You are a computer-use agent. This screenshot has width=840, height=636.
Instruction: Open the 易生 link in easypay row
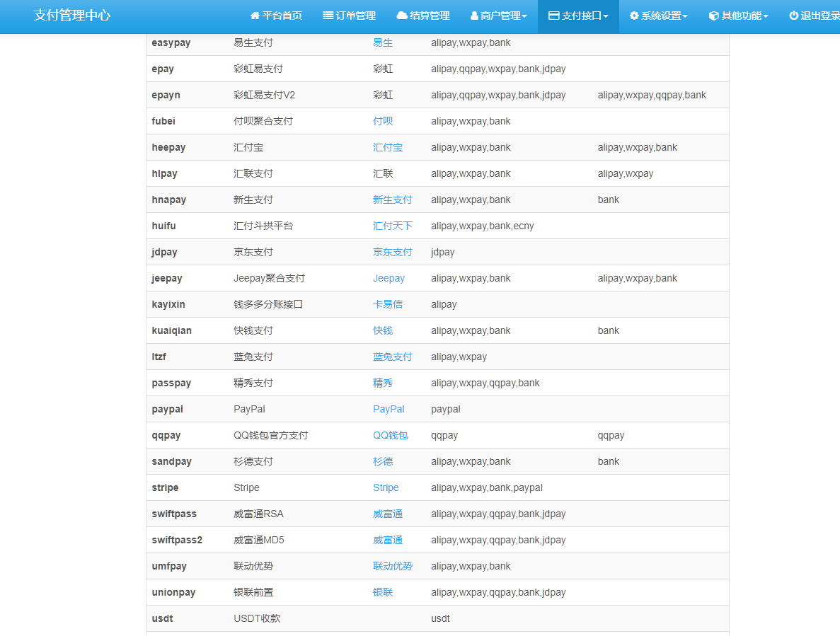pyautogui.click(x=383, y=43)
